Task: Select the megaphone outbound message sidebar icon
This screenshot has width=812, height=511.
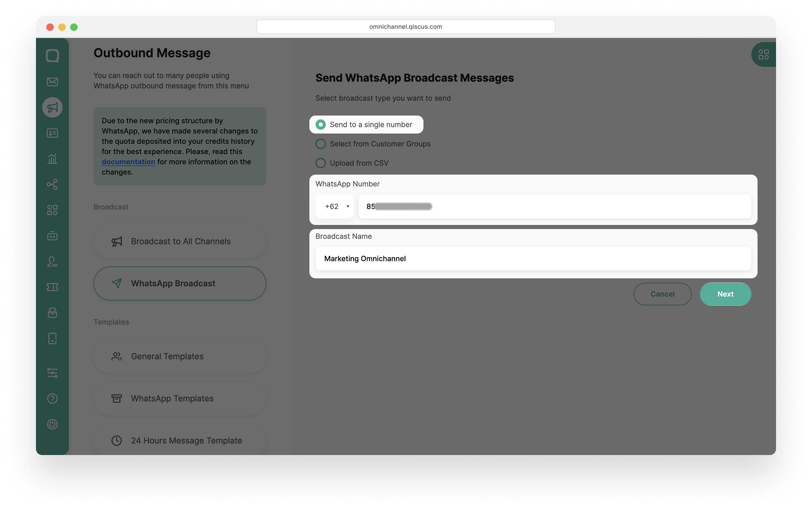Action: pyautogui.click(x=52, y=107)
